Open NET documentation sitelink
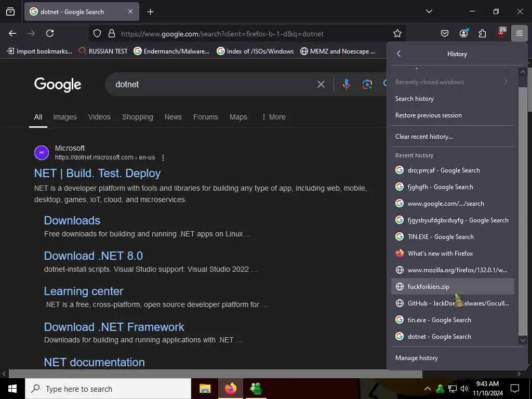Image resolution: width=532 pixels, height=399 pixels. (95, 362)
